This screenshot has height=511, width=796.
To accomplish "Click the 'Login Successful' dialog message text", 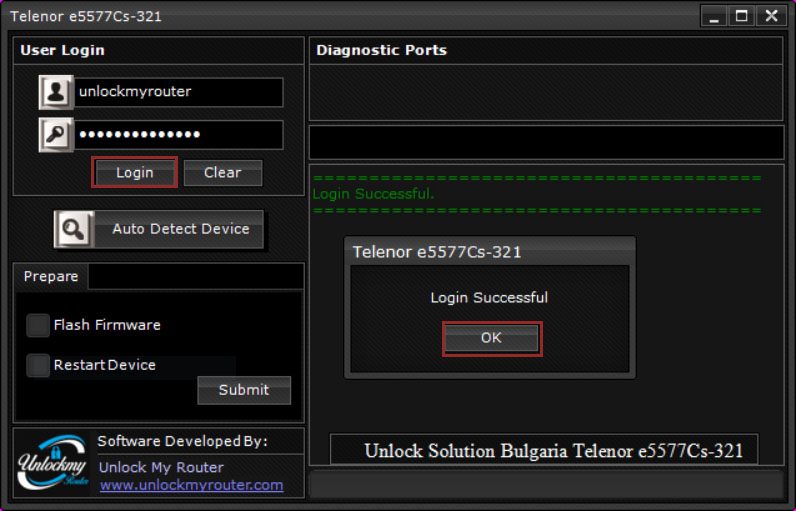I will 489,297.
